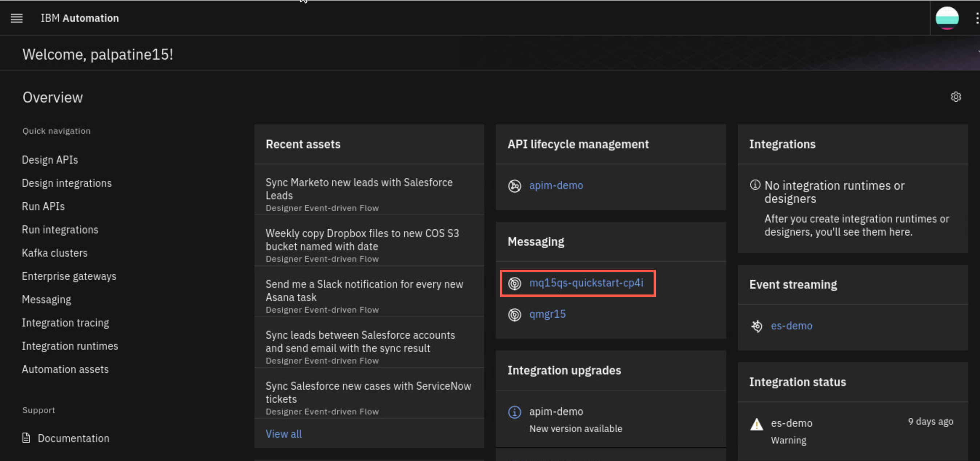Viewport: 980px width, 461px height.
Task: Click apim-demo under Integration upgrades
Action: (556, 412)
